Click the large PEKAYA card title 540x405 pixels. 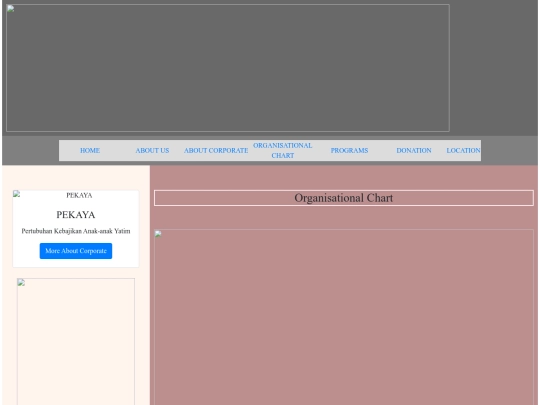(76, 215)
